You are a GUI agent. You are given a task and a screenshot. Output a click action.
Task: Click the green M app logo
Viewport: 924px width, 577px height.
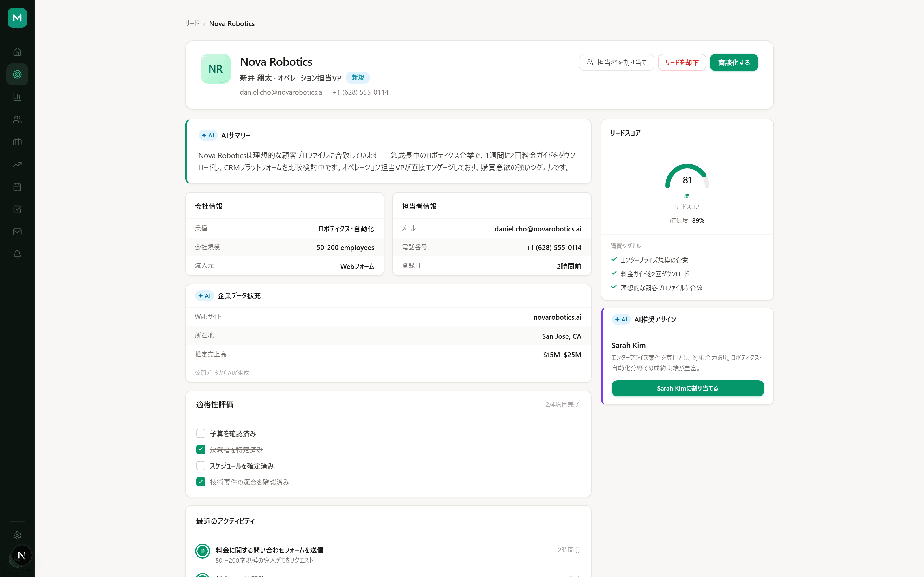(x=17, y=18)
